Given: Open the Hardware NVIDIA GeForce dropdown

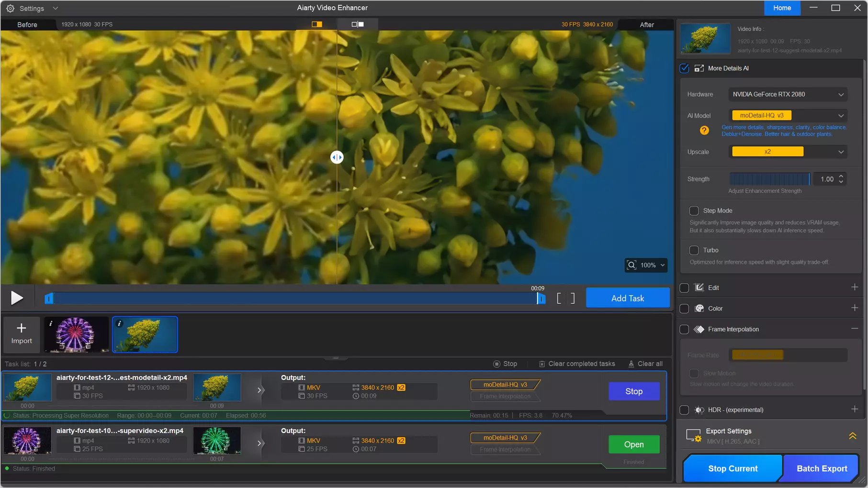Looking at the screenshot, I should point(788,94).
